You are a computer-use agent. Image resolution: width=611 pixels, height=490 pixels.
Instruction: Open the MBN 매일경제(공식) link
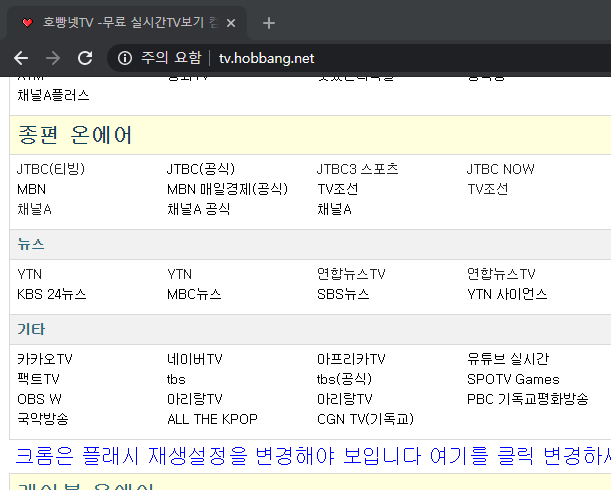point(227,189)
